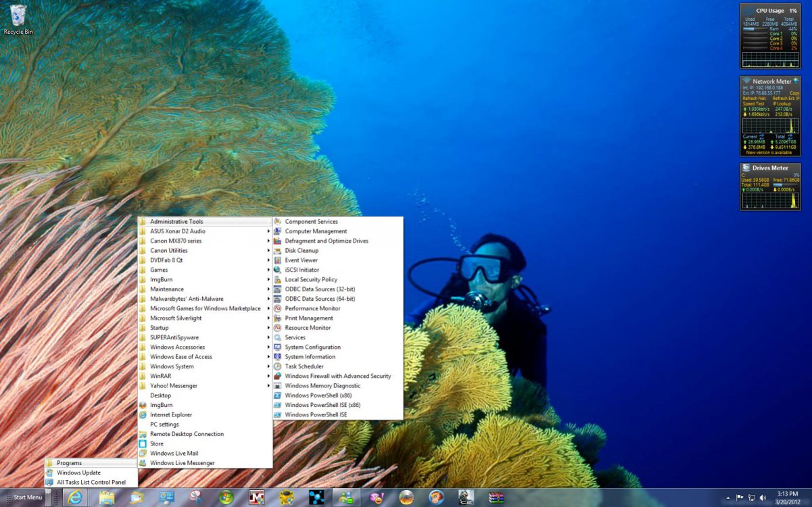
Task: Open ODBC Data Sources (64-bit)
Action: [x=337, y=299]
